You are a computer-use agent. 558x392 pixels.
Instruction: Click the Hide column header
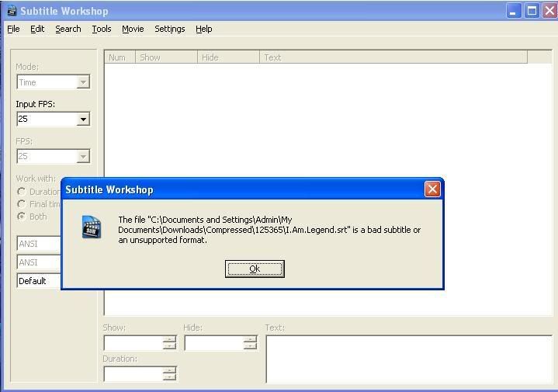tap(228, 57)
